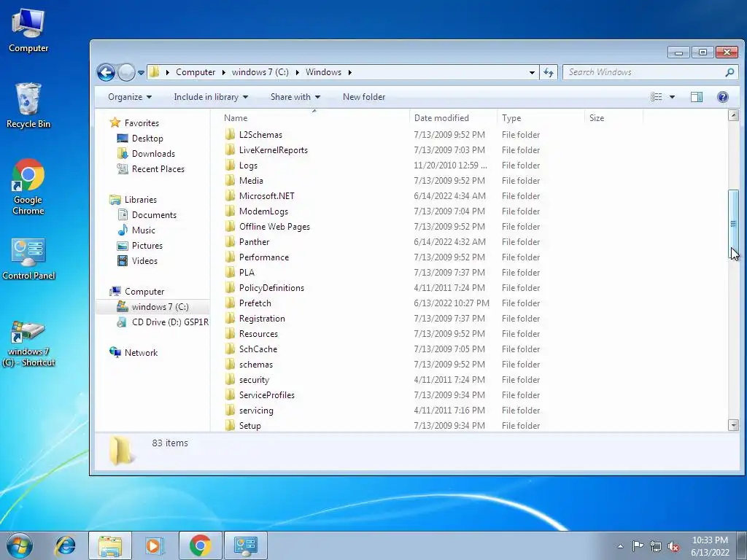Select the windows 7 (C:) breadcrumb segment
The width and height of the screenshot is (747, 560).
point(260,72)
